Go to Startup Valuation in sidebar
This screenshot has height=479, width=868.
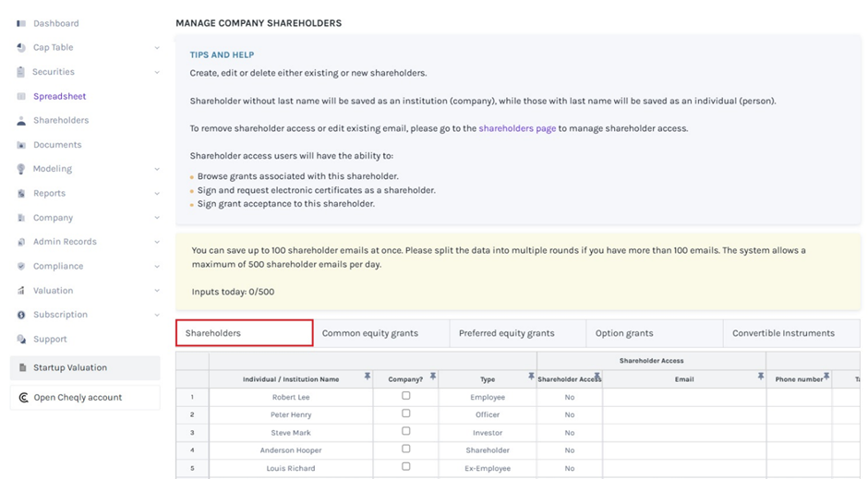[85, 367]
